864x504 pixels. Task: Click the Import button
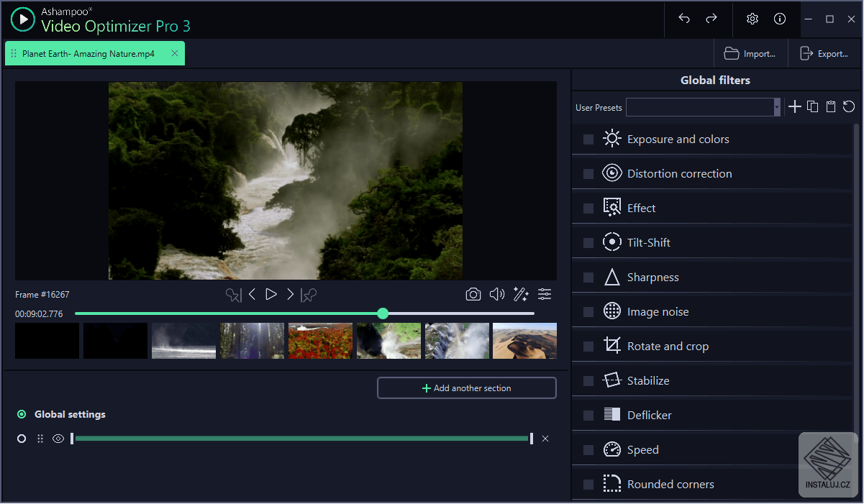coord(750,54)
